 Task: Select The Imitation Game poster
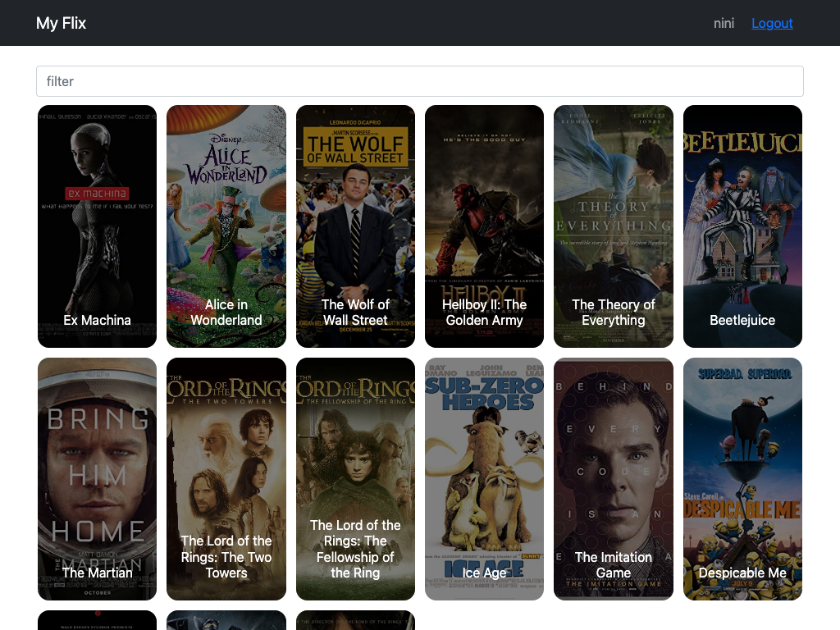tap(614, 478)
